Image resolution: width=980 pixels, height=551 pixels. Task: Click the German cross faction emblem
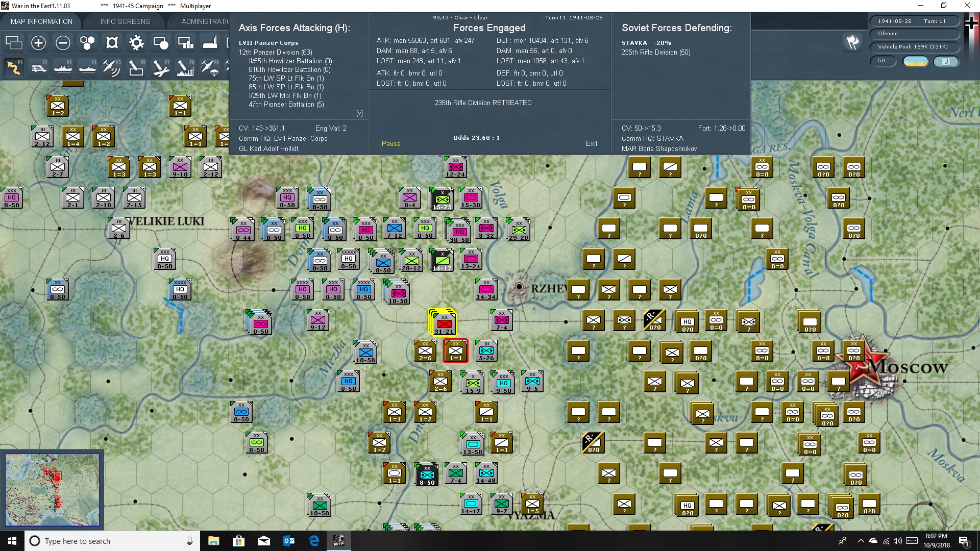(971, 23)
